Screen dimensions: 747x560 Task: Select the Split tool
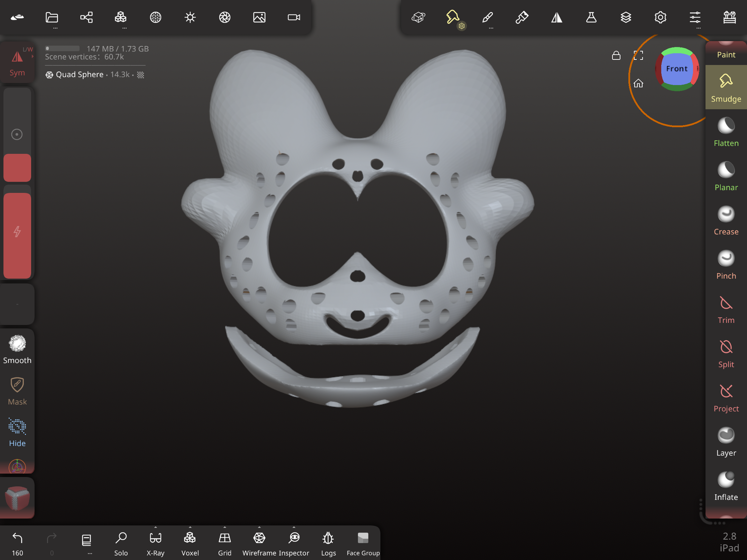coord(726,353)
